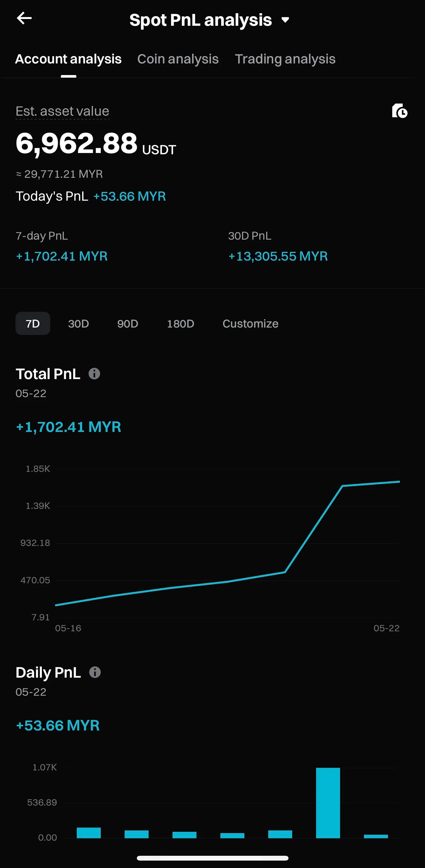425x868 pixels.
Task: Tap the first bar in Daily PnL chart
Action: tap(89, 833)
